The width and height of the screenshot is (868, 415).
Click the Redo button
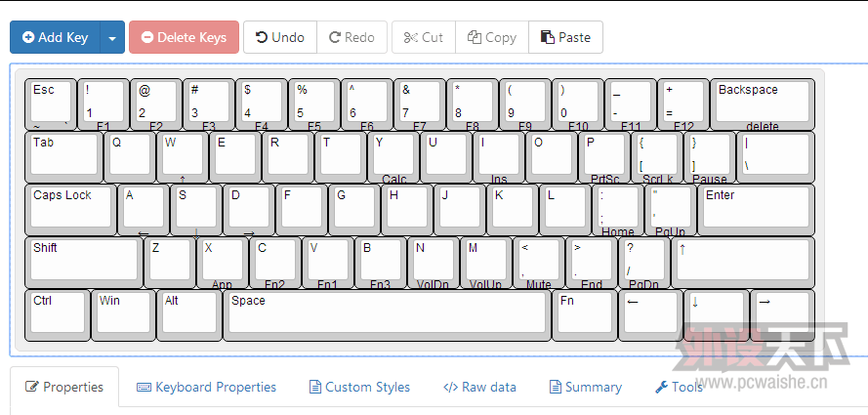click(351, 38)
